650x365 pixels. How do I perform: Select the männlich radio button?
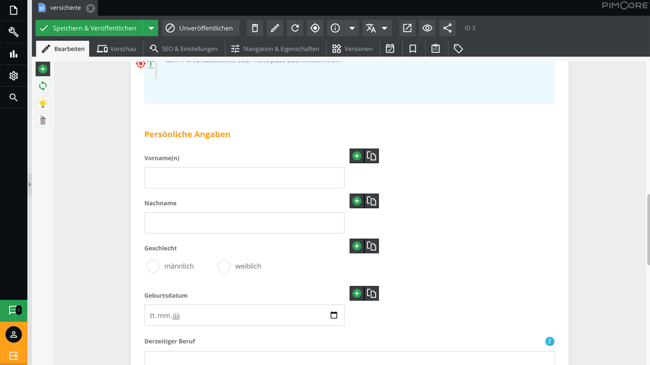point(153,266)
